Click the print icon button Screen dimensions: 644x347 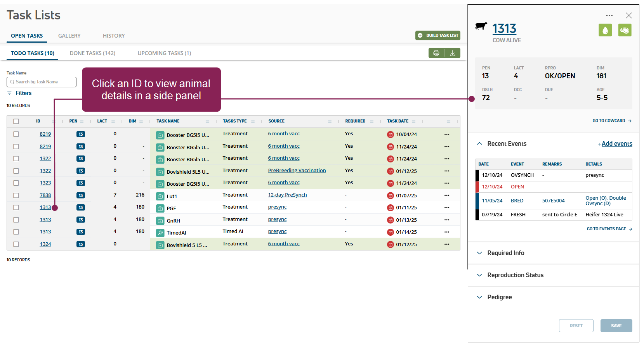click(436, 53)
